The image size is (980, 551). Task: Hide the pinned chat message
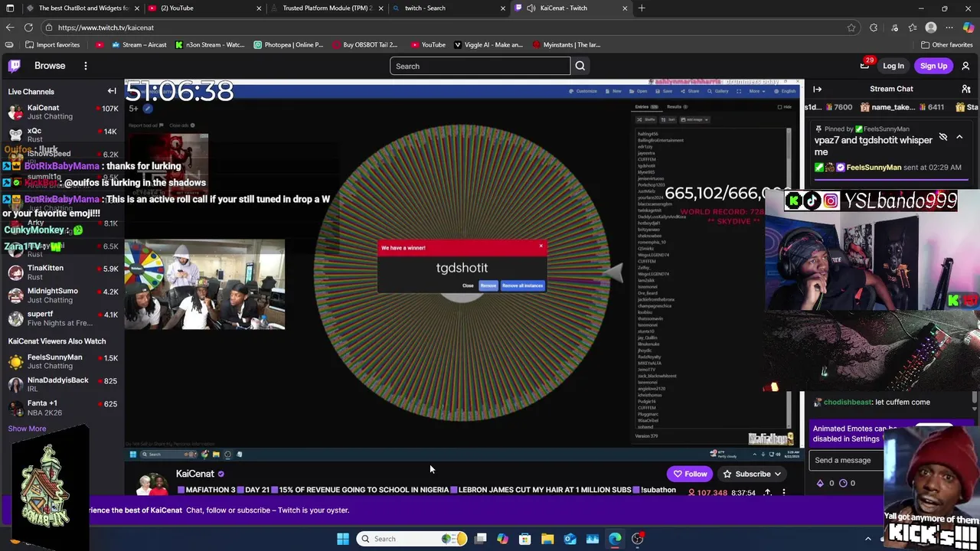click(943, 137)
